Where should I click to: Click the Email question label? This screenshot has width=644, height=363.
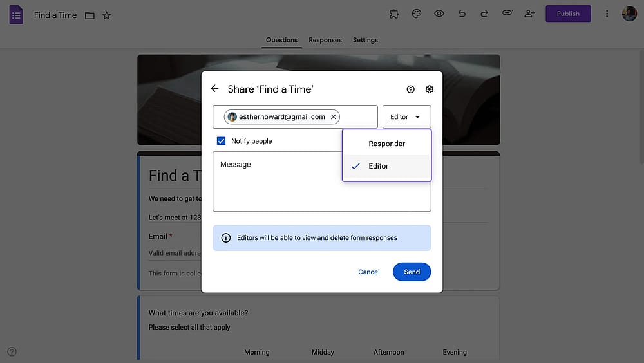point(158,236)
